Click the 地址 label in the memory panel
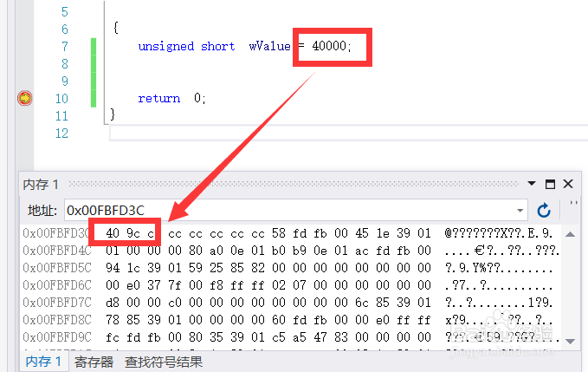This screenshot has height=372, width=588. (42, 211)
